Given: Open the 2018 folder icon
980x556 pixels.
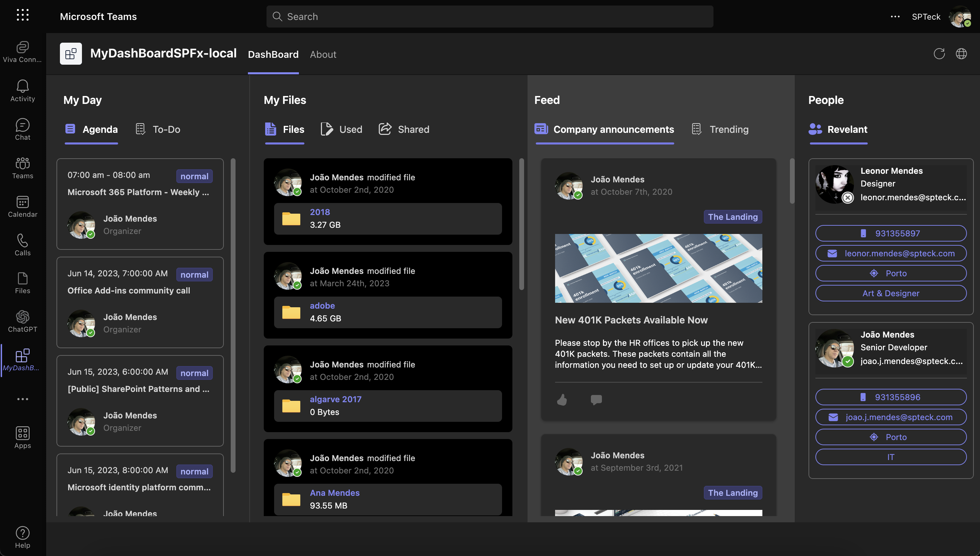Looking at the screenshot, I should coord(291,219).
